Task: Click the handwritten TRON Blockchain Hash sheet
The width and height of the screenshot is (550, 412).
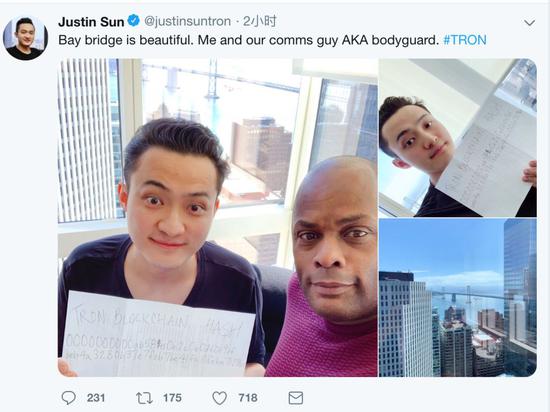Action: click(159, 335)
